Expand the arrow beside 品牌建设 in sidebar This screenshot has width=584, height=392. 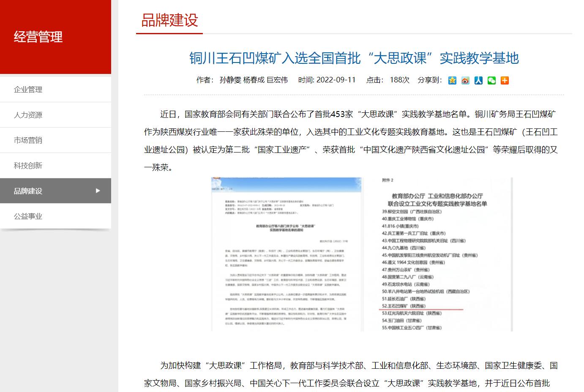coord(98,191)
